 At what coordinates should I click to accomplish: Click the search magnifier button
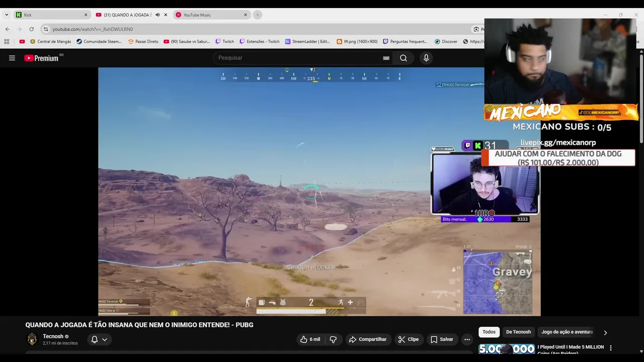pyautogui.click(x=404, y=58)
